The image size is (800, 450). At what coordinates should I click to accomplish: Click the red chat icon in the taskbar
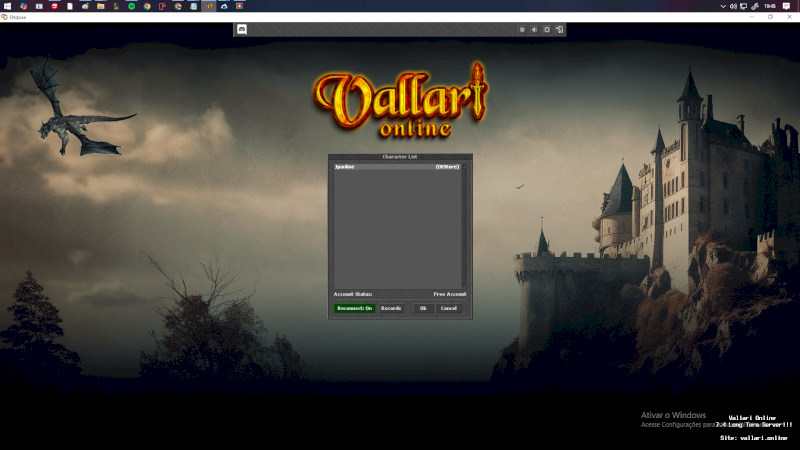(x=55, y=6)
